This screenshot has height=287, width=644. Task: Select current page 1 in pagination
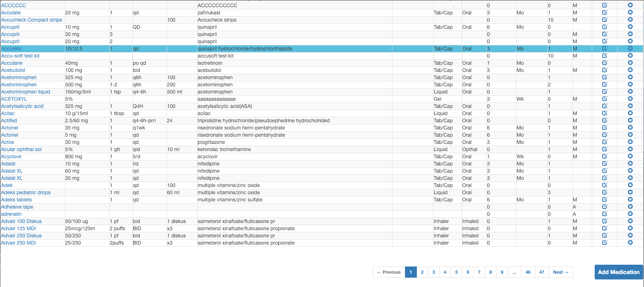pos(411,272)
